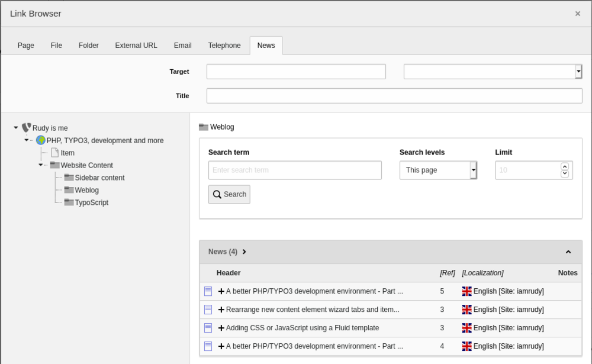Open the Target preset dropdown
Viewport: 592px width, 364px height.
493,72
